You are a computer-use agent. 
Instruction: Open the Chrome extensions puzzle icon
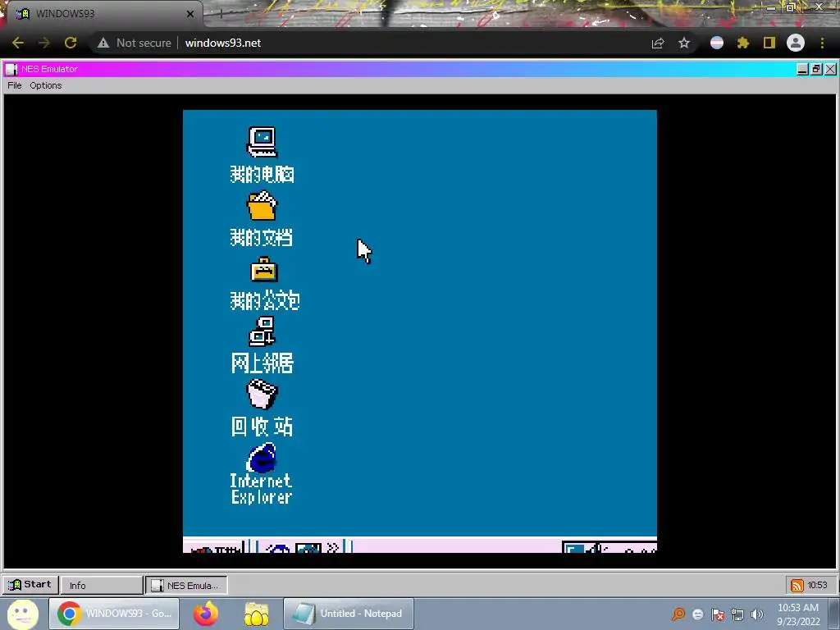click(742, 43)
